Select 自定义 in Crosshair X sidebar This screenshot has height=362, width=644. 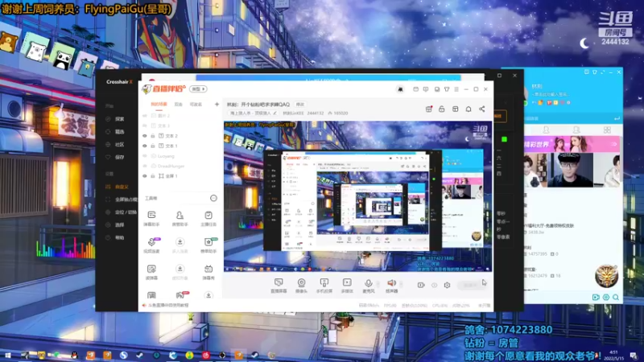(122, 187)
